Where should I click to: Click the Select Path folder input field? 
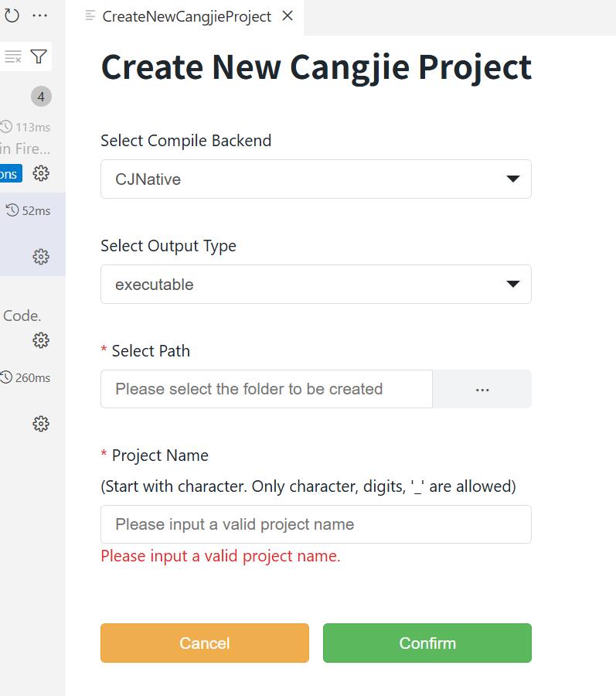266,389
